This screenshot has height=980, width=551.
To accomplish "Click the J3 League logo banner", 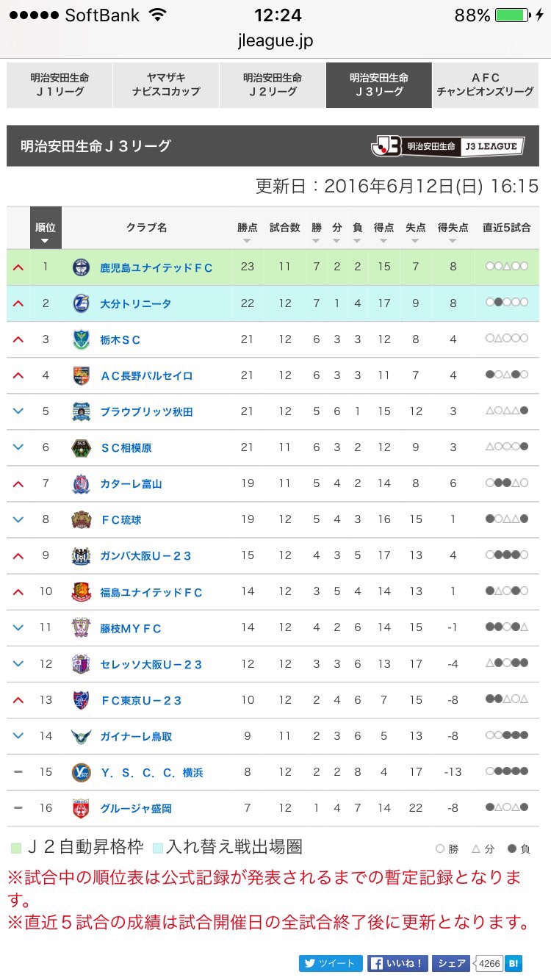I will click(447, 145).
